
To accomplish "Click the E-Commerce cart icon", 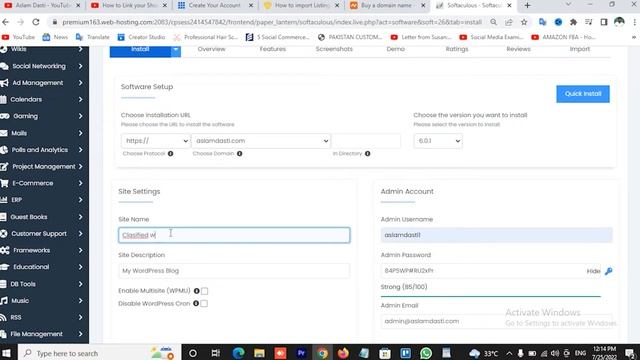I will [4, 183].
